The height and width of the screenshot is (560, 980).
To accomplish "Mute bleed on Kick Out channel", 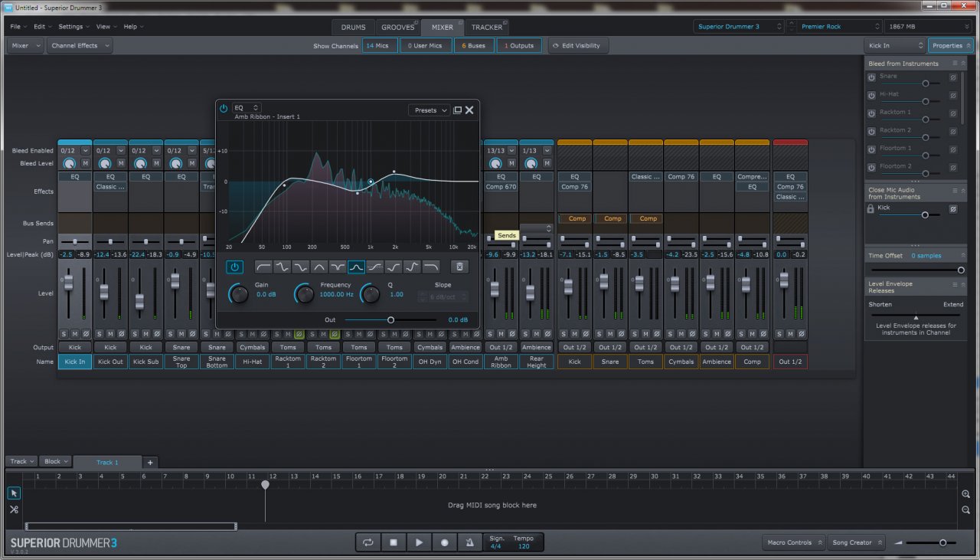I will pyautogui.click(x=121, y=163).
